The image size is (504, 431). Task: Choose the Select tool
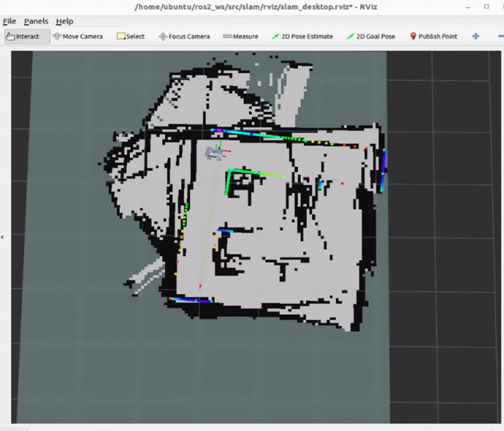tap(131, 37)
